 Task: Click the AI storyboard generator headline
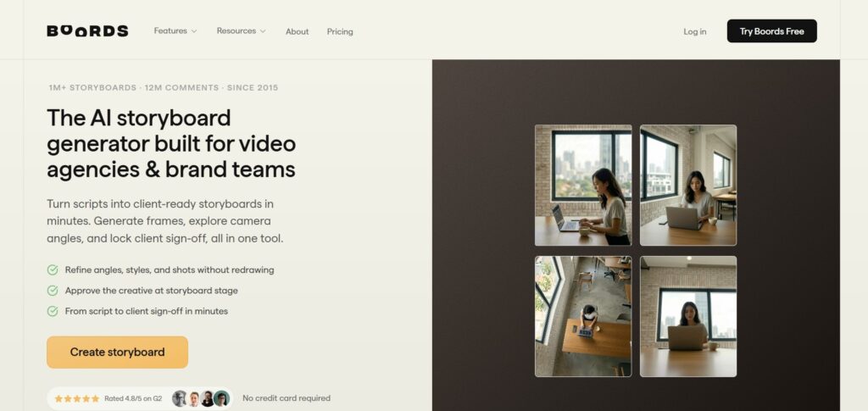(171, 144)
